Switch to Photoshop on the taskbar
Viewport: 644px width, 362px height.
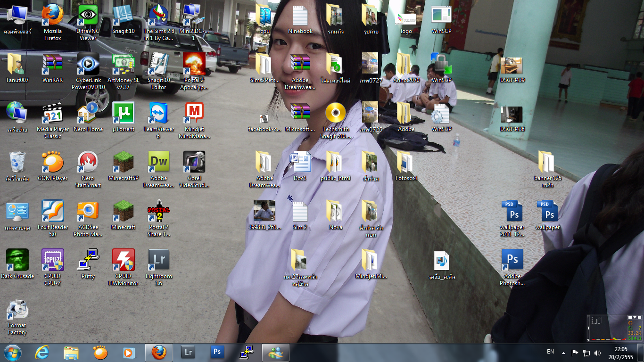click(217, 353)
